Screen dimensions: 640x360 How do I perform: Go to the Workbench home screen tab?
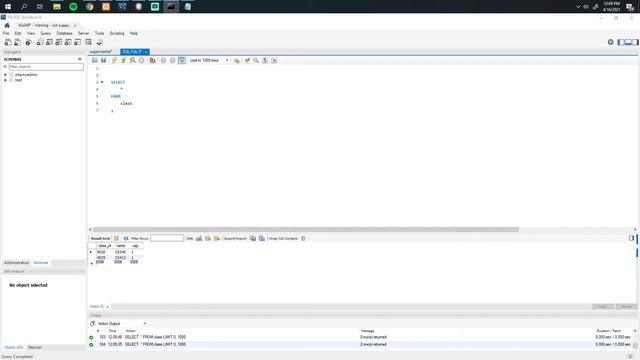point(7,25)
